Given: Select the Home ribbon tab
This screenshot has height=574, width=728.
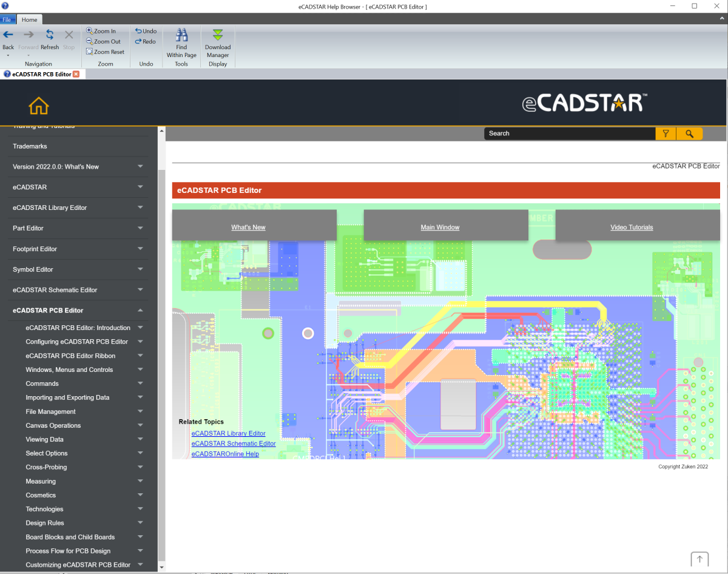Looking at the screenshot, I should 29,19.
